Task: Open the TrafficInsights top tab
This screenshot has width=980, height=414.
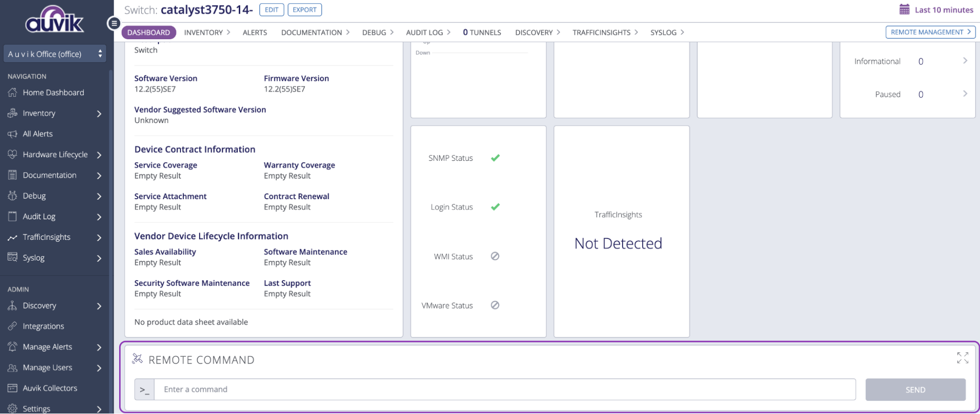Action: (x=605, y=32)
